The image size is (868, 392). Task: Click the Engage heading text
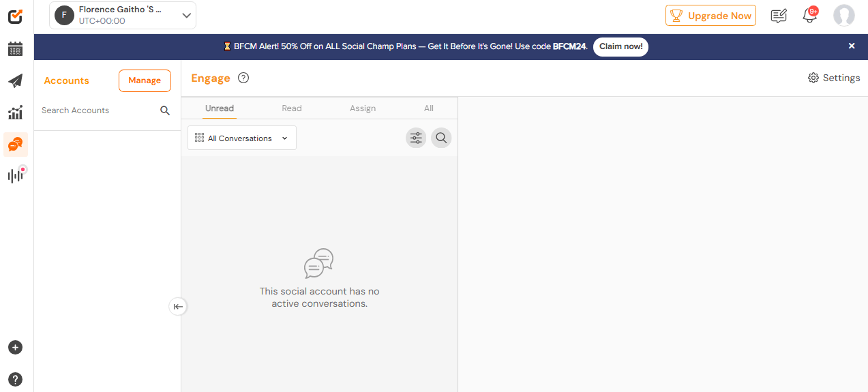pyautogui.click(x=211, y=78)
